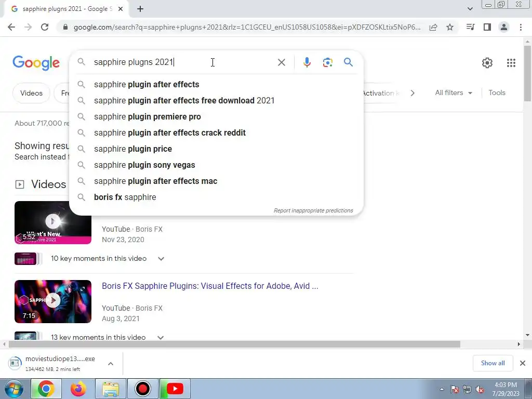
Task: Go to Google homepage via logo
Action: pyautogui.click(x=36, y=63)
